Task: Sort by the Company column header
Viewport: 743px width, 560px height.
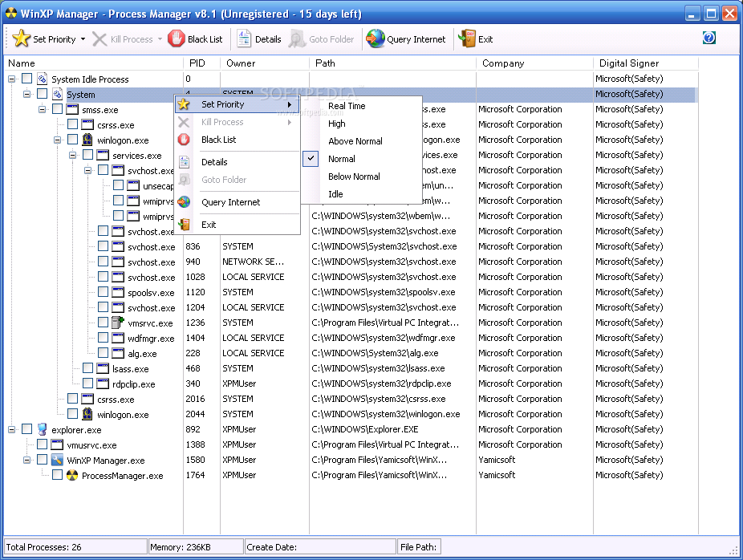Action: [x=534, y=63]
